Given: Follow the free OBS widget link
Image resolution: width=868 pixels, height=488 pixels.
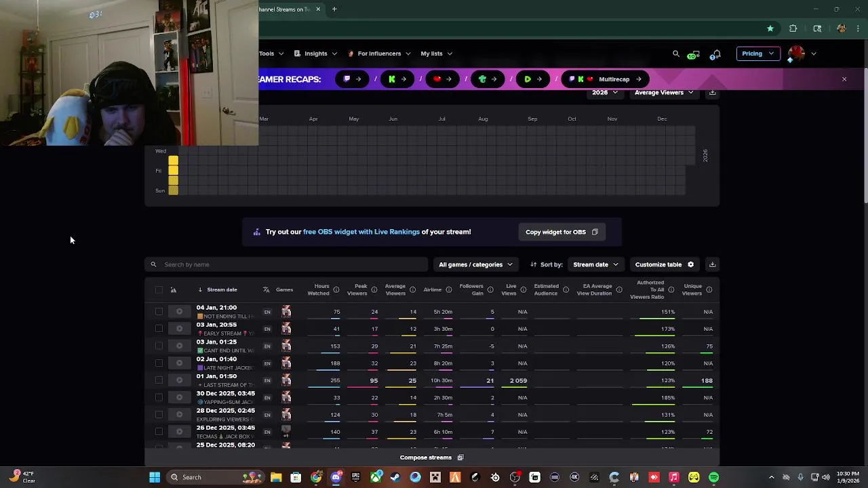Looking at the screenshot, I should coord(361,232).
